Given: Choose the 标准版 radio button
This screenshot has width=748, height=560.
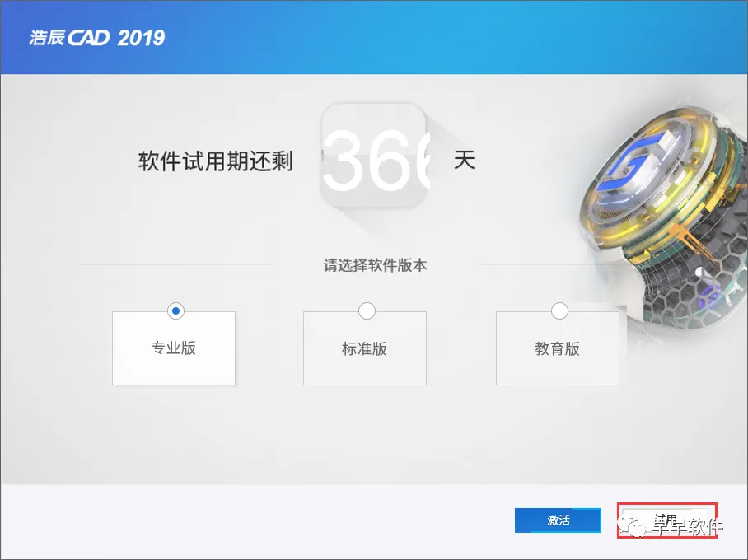Looking at the screenshot, I should click(367, 311).
